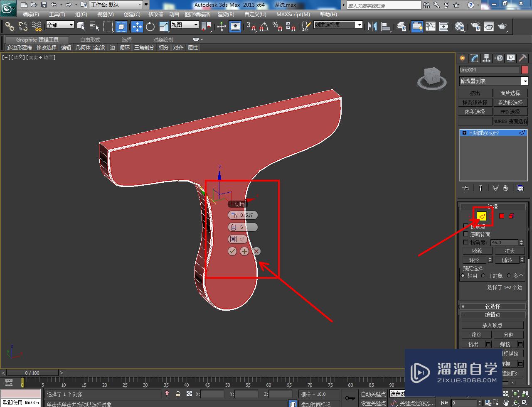
Task: Open the 编辑(E) menu
Action: click(31, 15)
